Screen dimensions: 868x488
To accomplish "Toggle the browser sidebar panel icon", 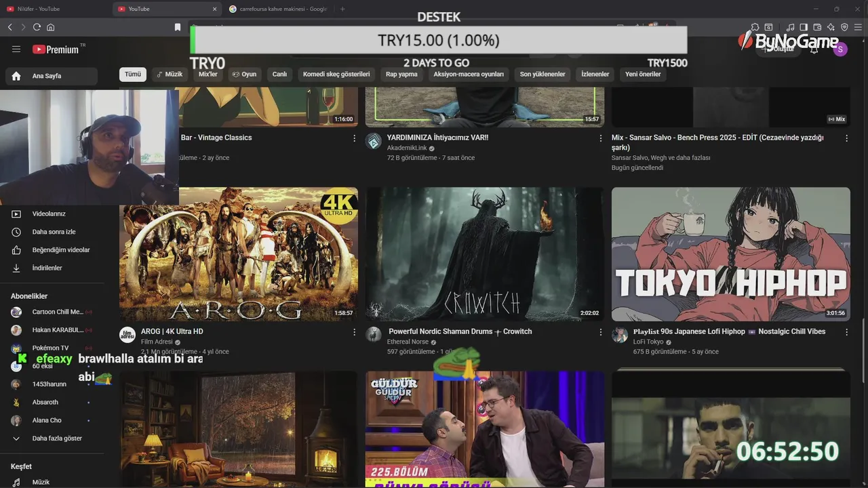I will 804,27.
